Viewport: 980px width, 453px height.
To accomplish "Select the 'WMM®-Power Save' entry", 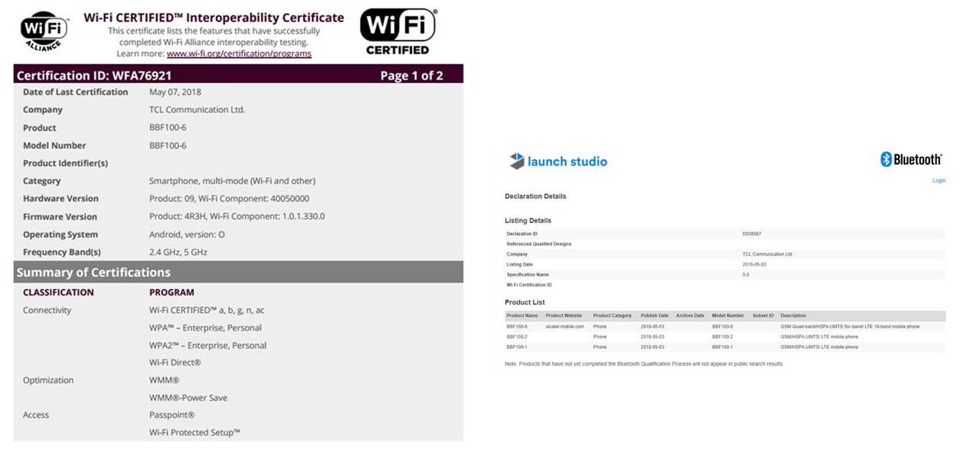I will (188, 398).
